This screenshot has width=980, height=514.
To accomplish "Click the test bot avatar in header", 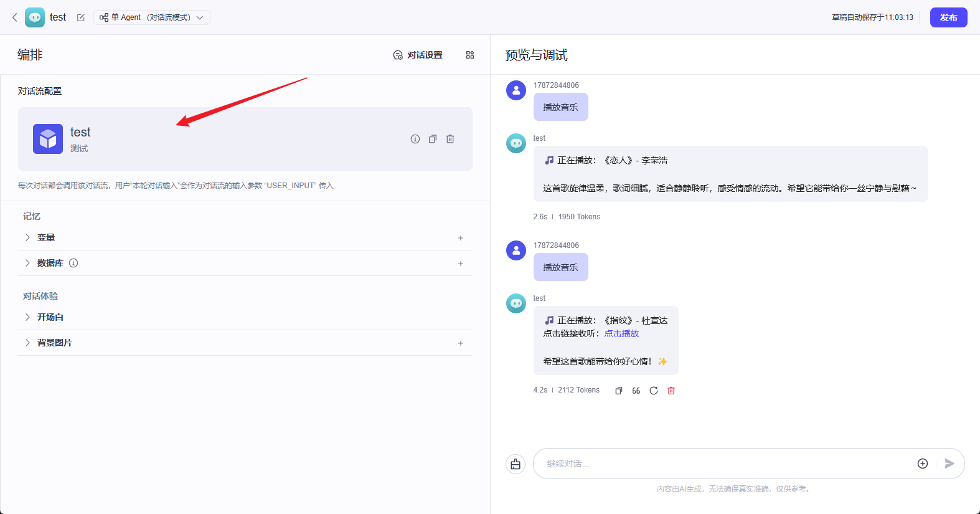I will (x=35, y=17).
